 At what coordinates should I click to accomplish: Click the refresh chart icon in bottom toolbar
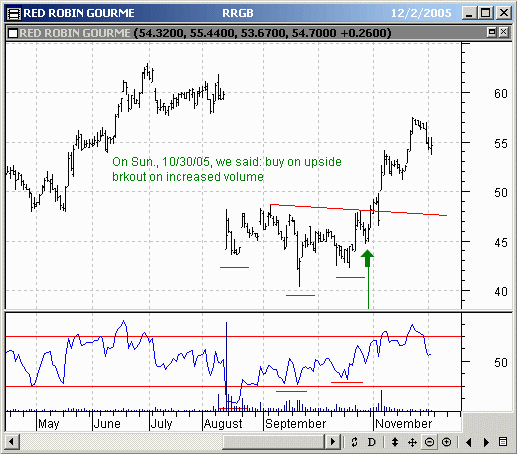click(354, 442)
